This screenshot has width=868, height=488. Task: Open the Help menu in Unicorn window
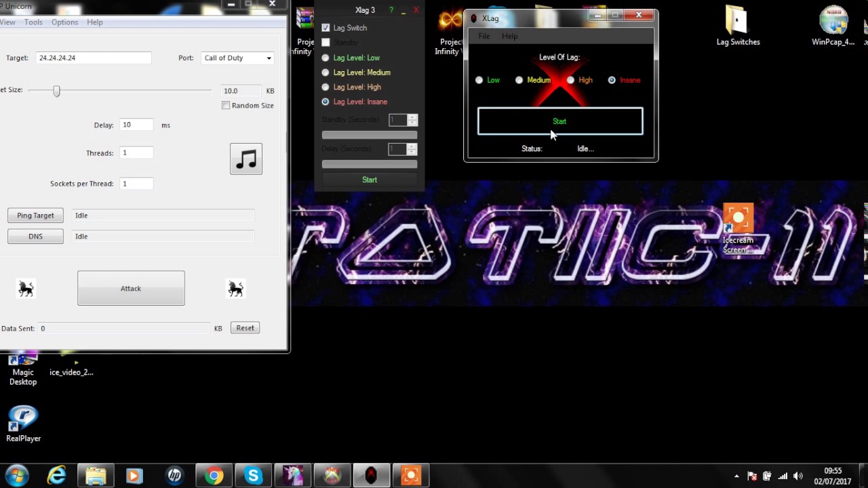tap(95, 22)
